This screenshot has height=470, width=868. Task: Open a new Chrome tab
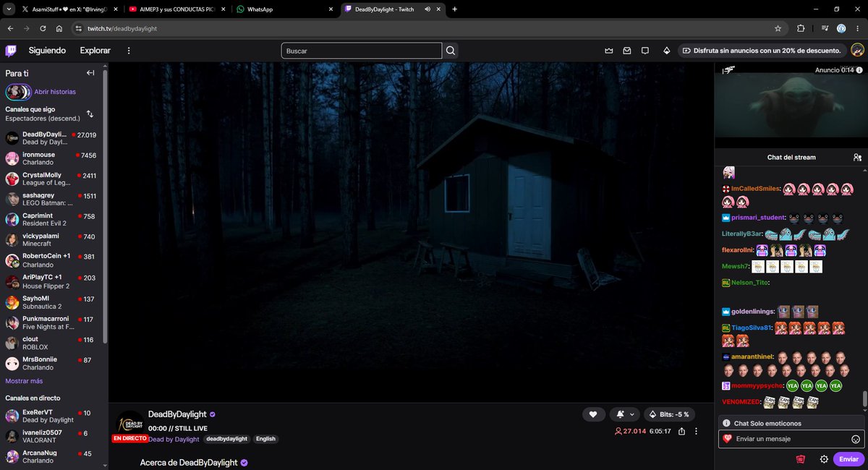[454, 9]
